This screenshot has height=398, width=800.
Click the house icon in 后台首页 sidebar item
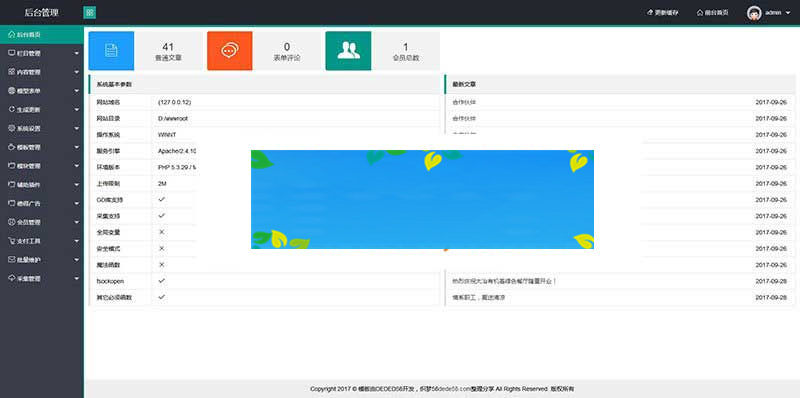12,35
